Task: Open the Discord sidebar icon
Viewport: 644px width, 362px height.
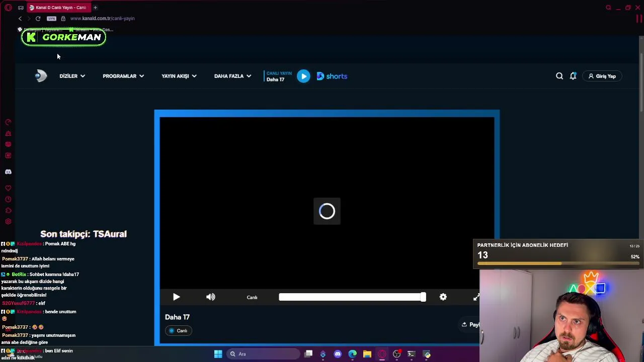Action: click(x=8, y=172)
